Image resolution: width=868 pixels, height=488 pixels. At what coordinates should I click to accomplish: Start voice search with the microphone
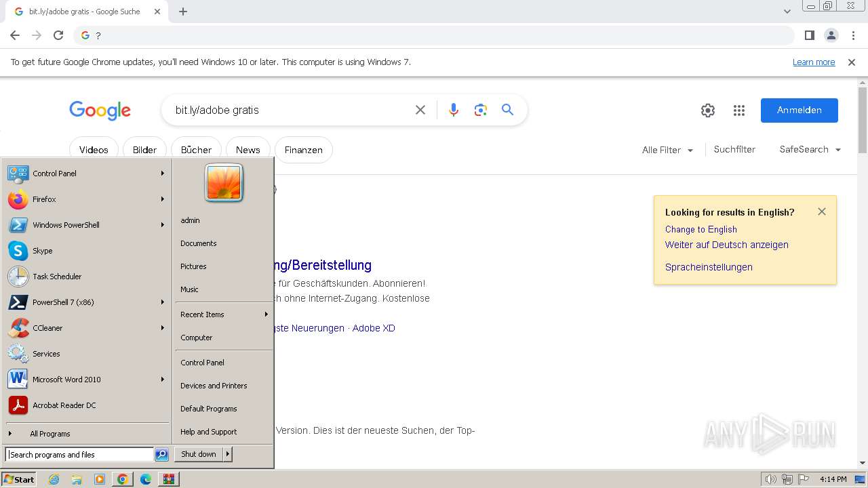(454, 110)
